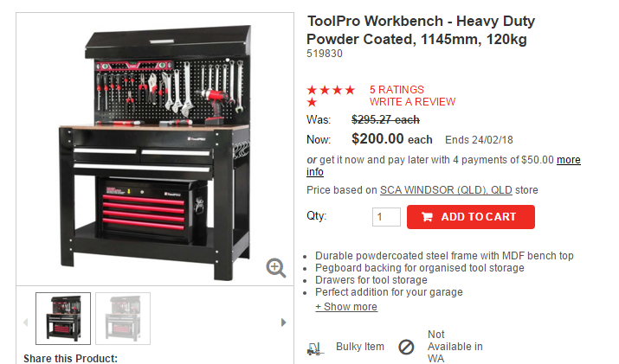
Task: Select the second faded workbench thumbnail
Action: coord(123,318)
